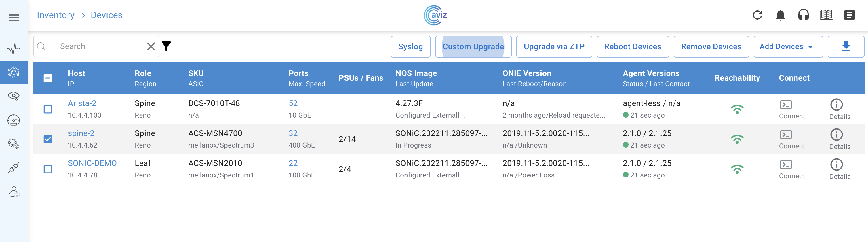Go to Inventory breadcrumb

[x=56, y=15]
